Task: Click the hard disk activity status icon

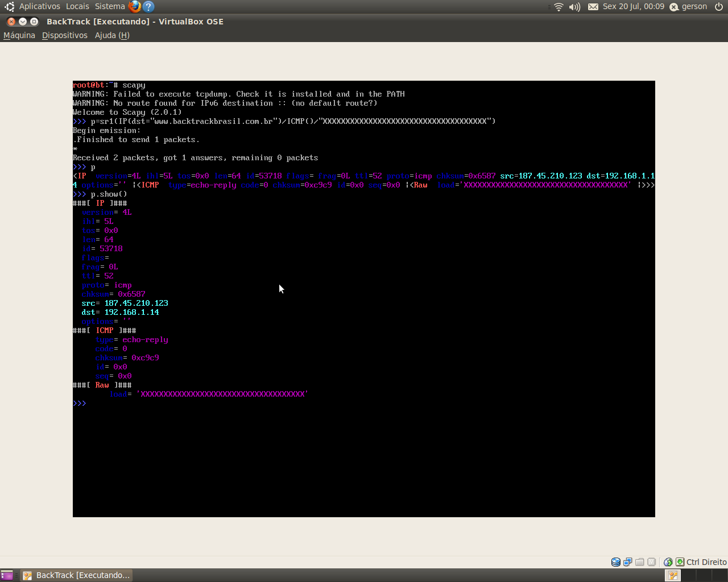Action: (615, 562)
